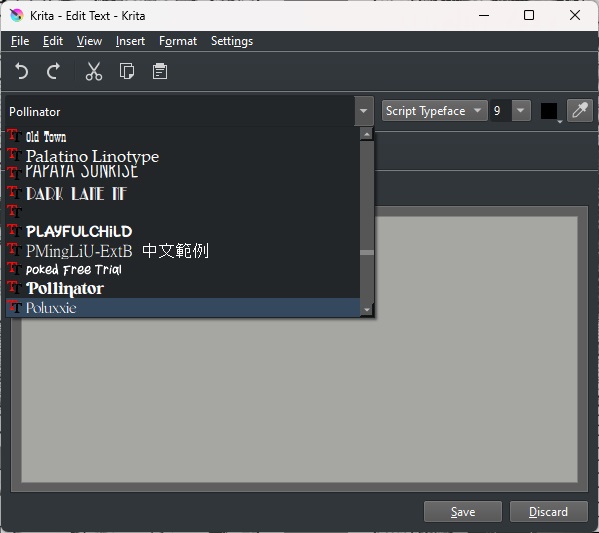Expand the font size dropdown arrow
The image size is (599, 533).
[x=521, y=111]
